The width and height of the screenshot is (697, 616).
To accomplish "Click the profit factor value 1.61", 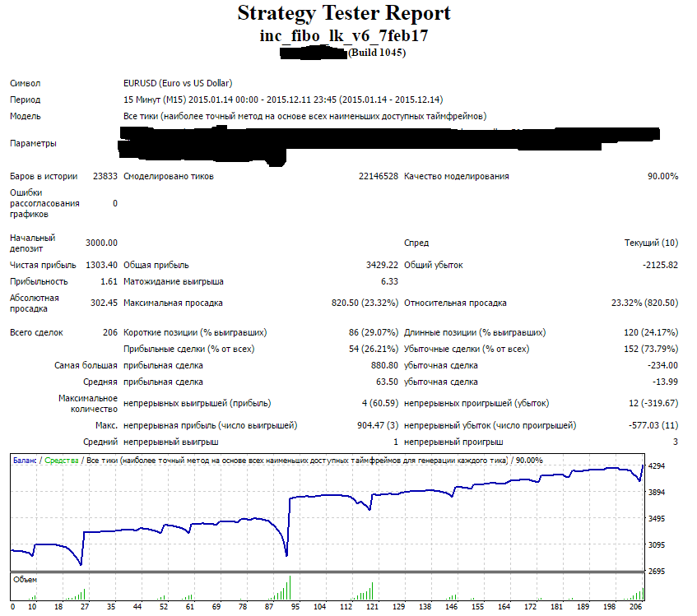I will [109, 281].
